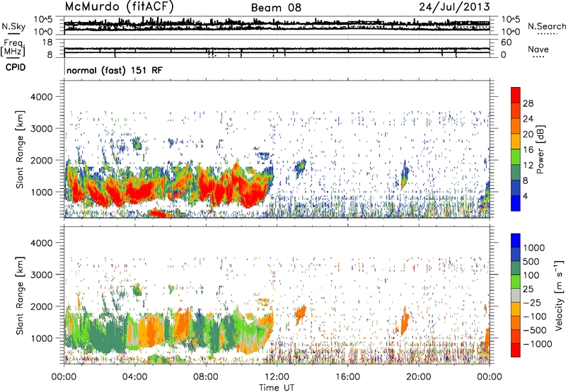
Task: Click the 'Nave' legend label
Action: [x=538, y=49]
